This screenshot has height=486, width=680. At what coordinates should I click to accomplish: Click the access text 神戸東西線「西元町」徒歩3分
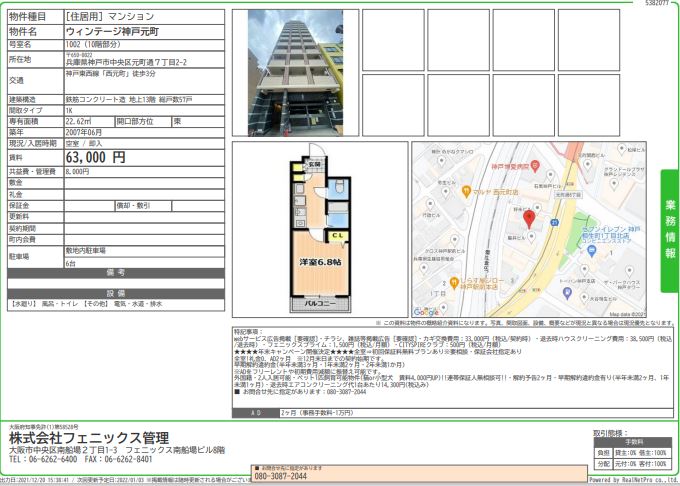tap(111, 74)
